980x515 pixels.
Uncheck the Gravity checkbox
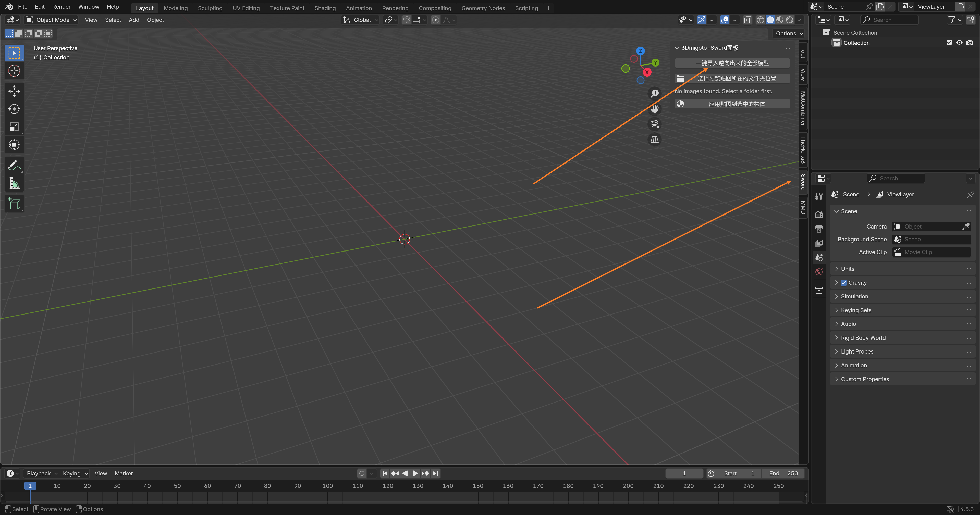(844, 283)
